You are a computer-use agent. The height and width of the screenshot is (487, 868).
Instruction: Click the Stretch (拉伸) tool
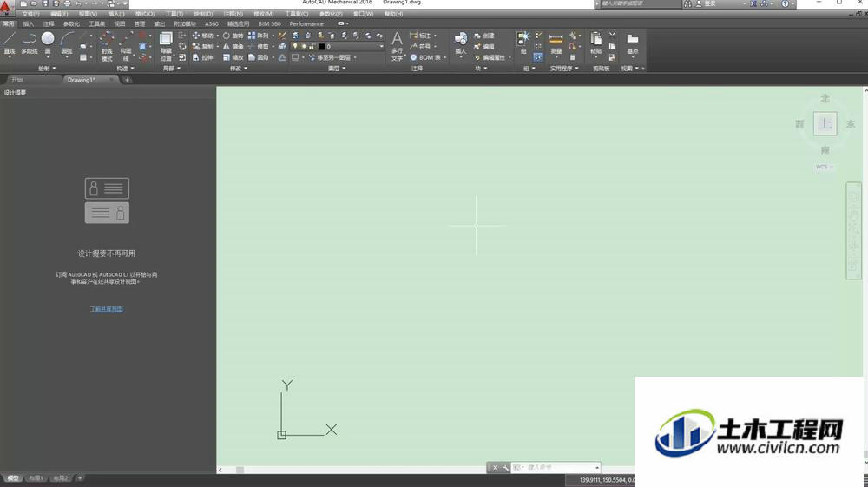(x=202, y=57)
